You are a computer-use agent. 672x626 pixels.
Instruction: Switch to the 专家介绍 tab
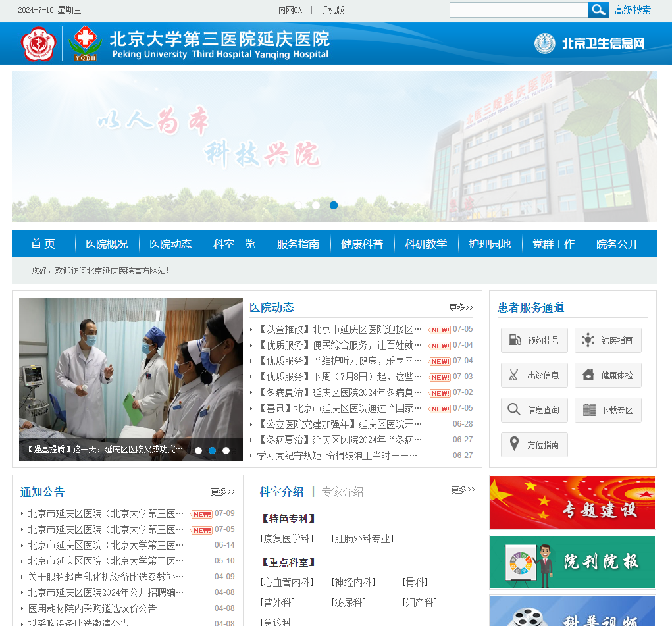(x=342, y=492)
